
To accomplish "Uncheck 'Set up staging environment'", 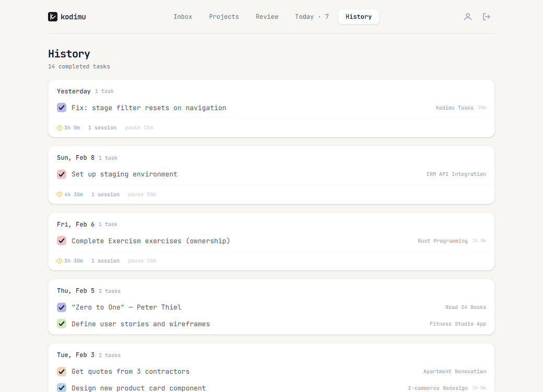I will [62, 174].
